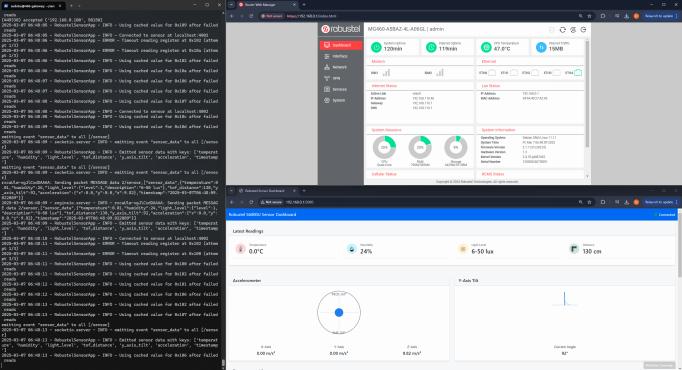
Task: Click the Temperature thermometer icon in Latest Readings
Action: [241, 249]
